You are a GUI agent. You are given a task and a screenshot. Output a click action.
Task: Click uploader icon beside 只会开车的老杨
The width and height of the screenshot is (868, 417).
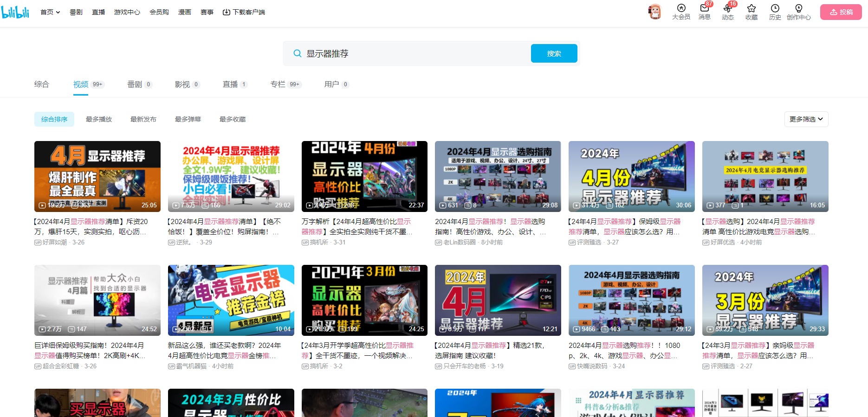coord(438,366)
